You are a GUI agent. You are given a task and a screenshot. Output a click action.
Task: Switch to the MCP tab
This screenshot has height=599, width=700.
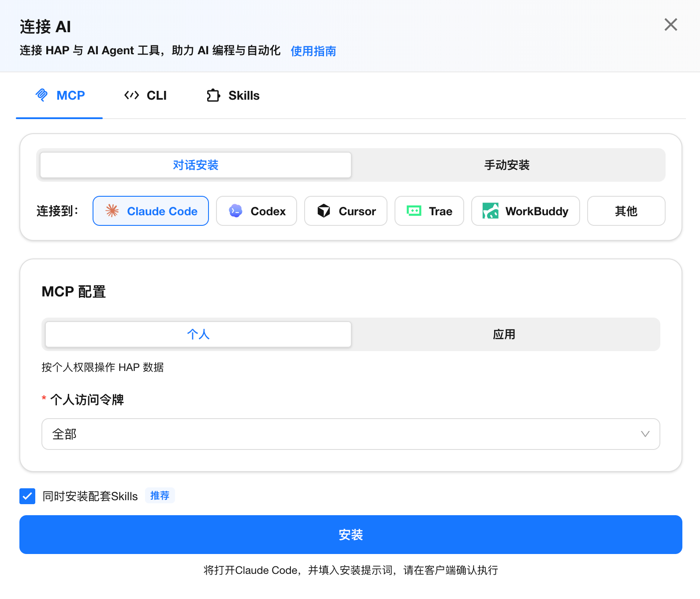pos(60,95)
